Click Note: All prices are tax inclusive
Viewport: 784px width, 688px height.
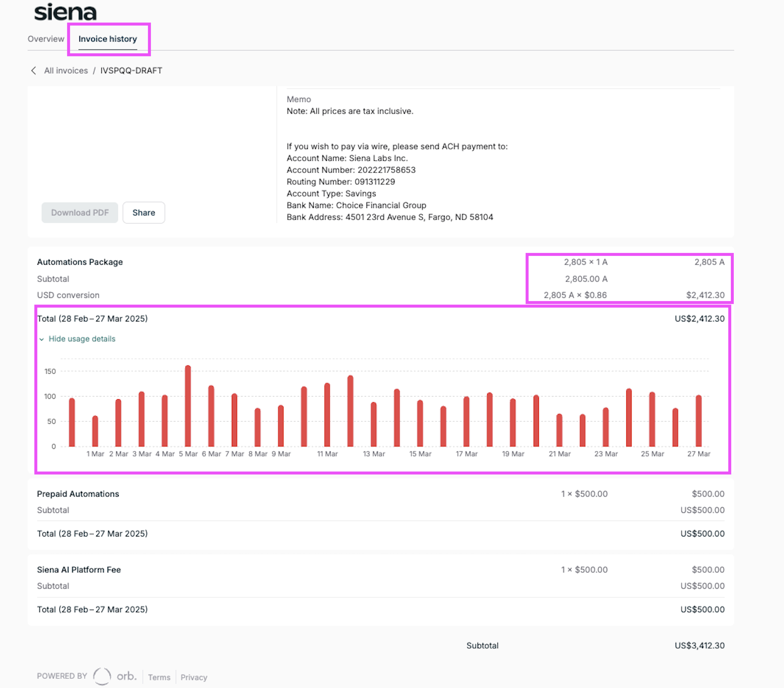point(350,111)
